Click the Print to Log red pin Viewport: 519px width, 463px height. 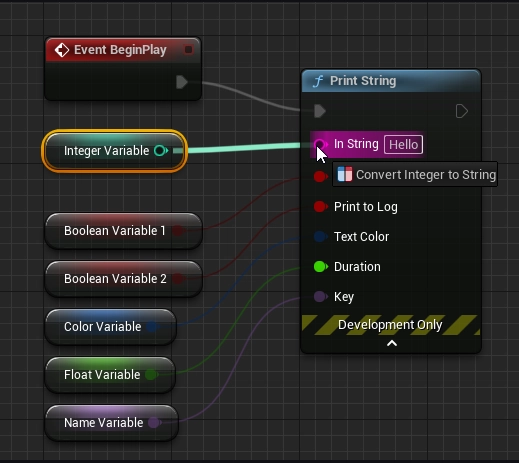point(321,207)
